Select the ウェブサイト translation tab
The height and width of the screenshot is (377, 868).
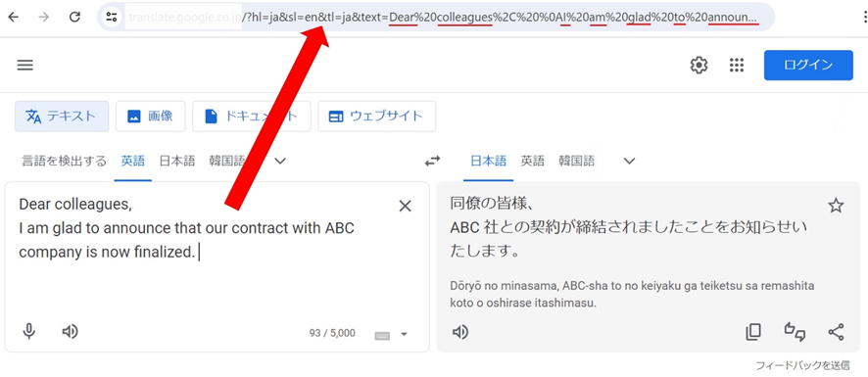pos(376,117)
